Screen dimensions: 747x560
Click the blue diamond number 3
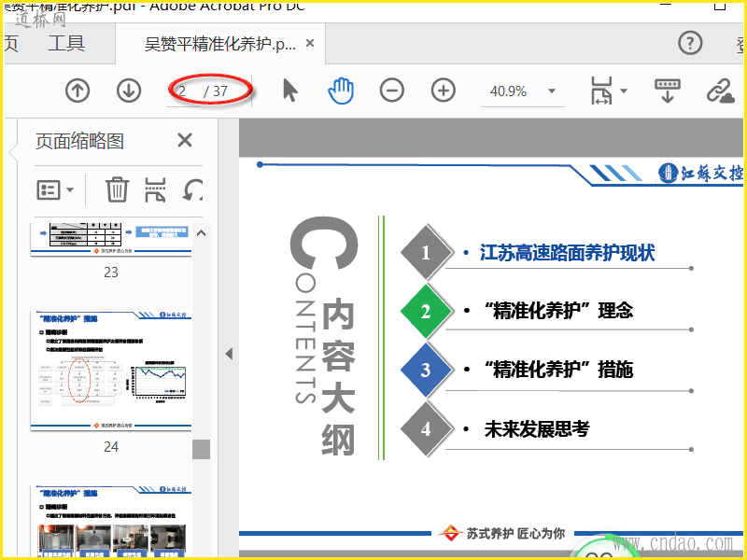[426, 370]
